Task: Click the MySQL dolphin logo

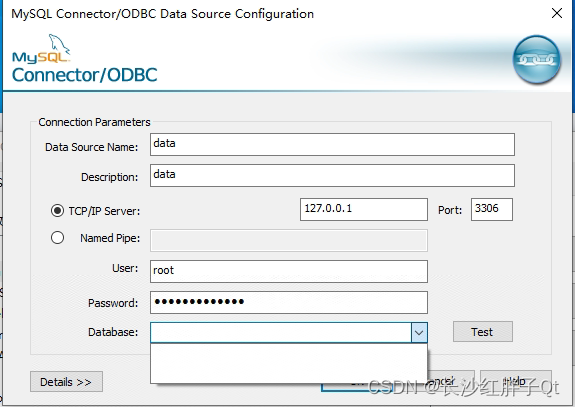Action: (x=41, y=49)
